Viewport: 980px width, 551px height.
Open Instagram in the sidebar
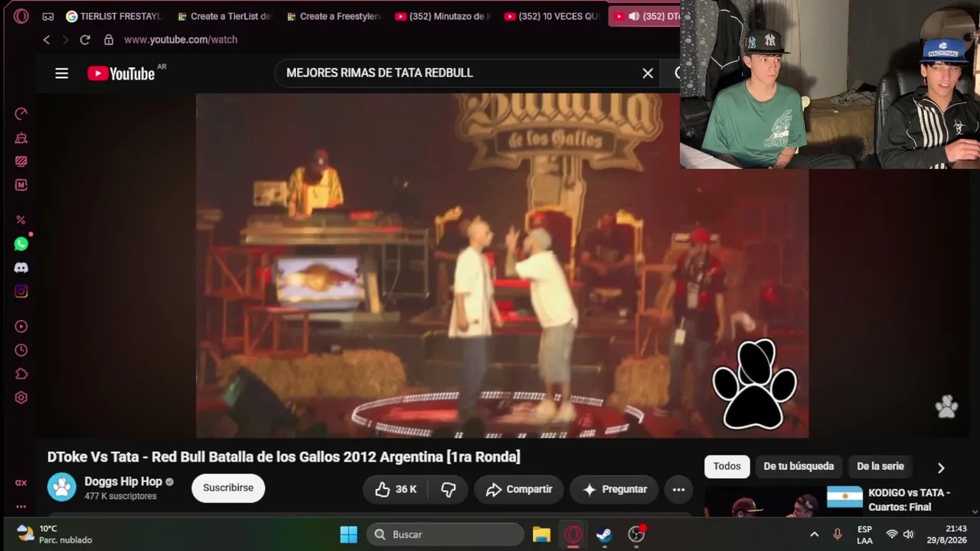coord(21,292)
